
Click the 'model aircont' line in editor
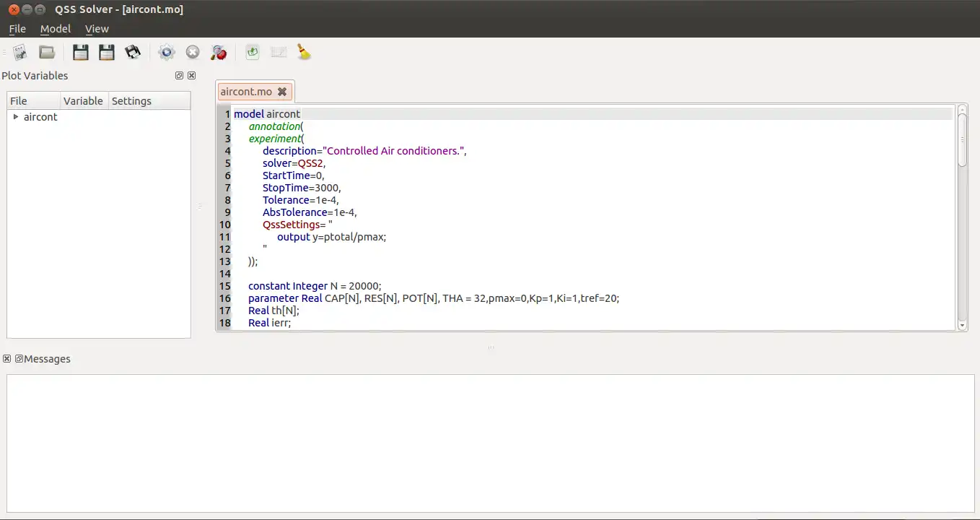tap(267, 114)
